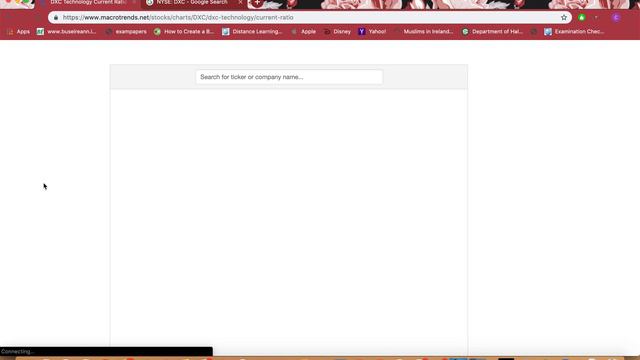
Task: Switch to NYSE: DXC Google Search tab
Action: [192, 2]
